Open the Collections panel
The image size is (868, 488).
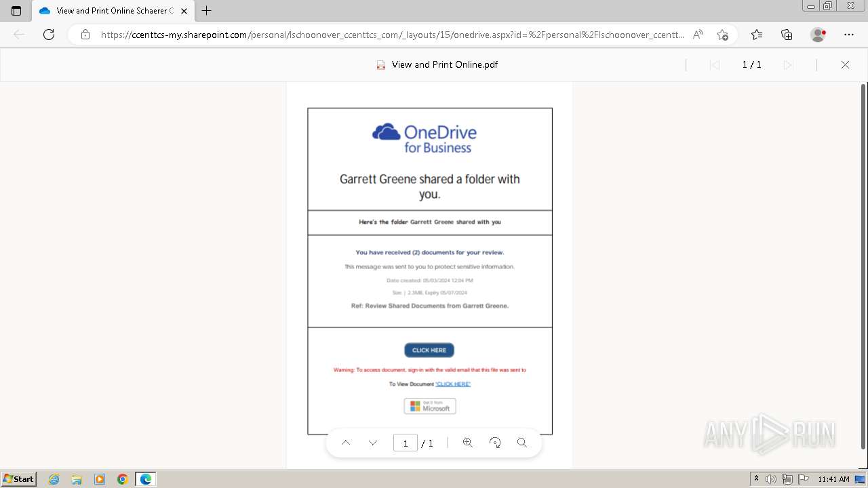click(x=787, y=35)
